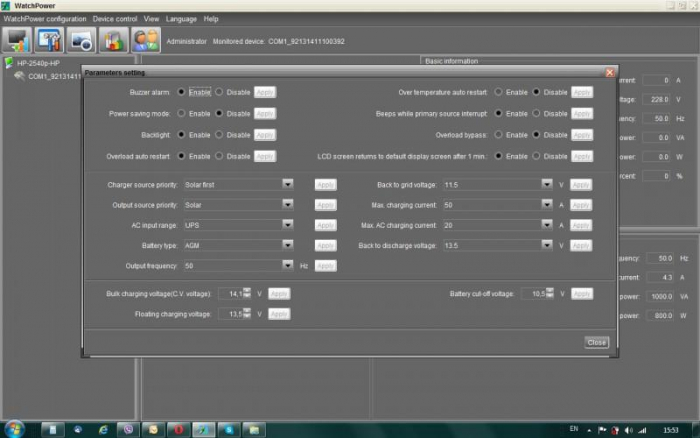Viewport: 700px width, 438px height.
Task: Click the network signal tray icon
Action: pyautogui.click(x=642, y=430)
